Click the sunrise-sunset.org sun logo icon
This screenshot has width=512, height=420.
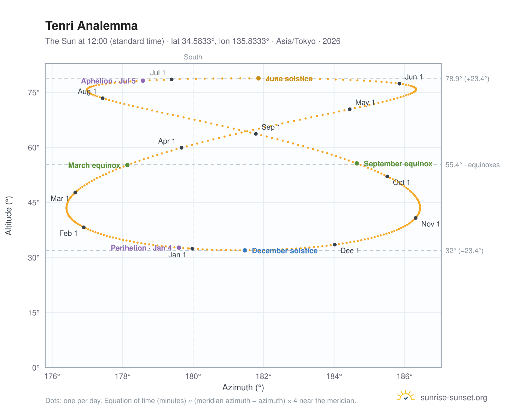406,396
